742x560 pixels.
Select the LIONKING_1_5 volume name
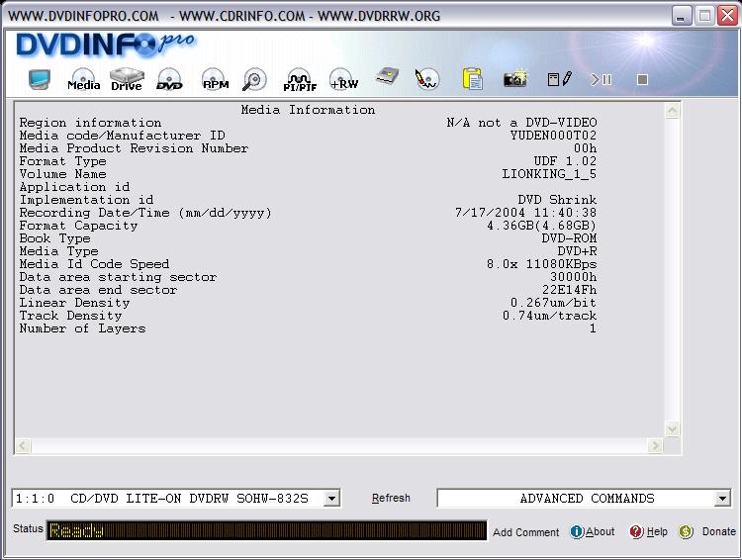549,174
